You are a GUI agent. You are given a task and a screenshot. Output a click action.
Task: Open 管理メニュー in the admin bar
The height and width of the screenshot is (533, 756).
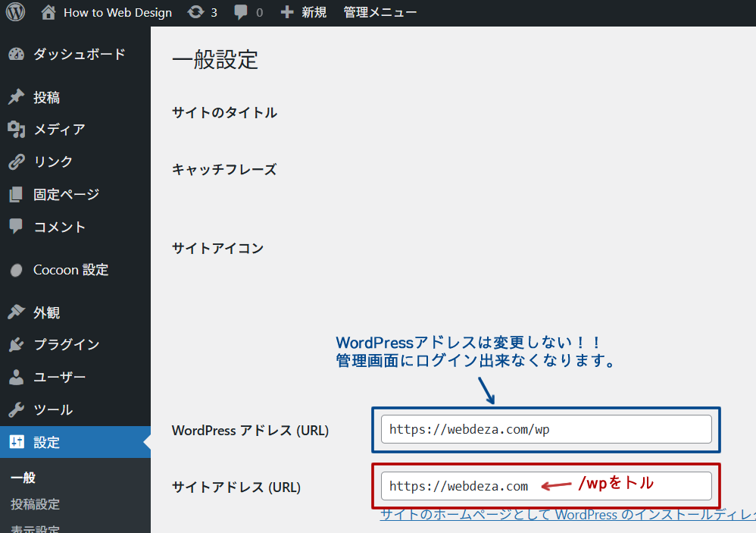click(380, 12)
